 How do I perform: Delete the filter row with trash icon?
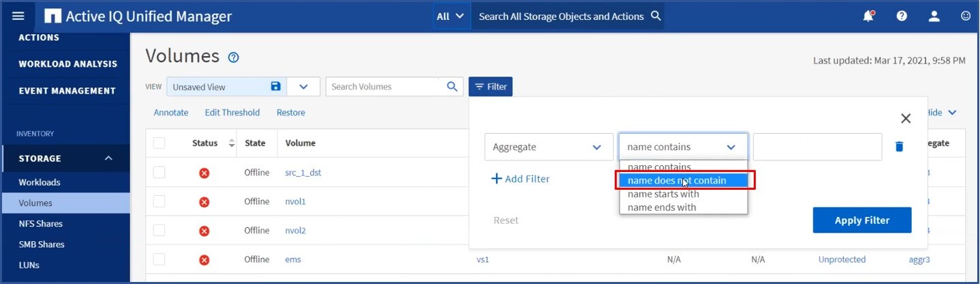[899, 147]
